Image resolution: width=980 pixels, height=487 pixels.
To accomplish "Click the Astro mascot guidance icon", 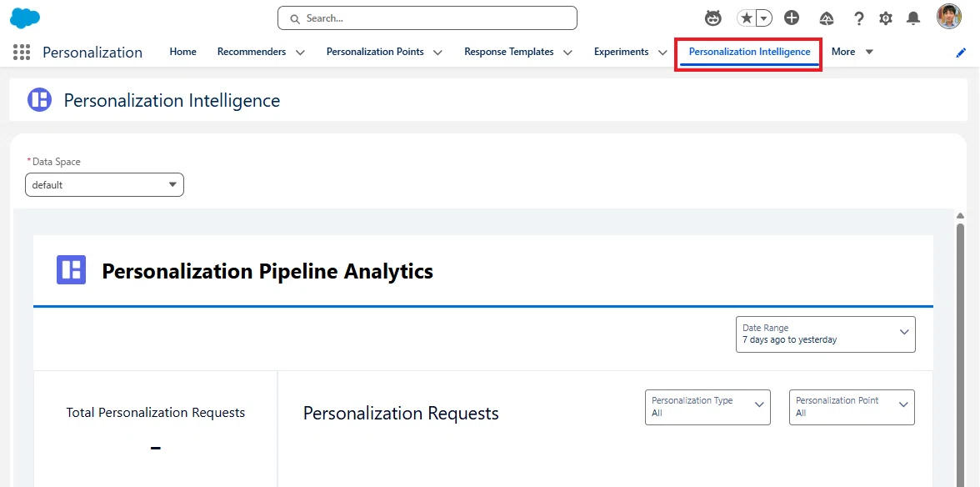I will click(x=712, y=18).
